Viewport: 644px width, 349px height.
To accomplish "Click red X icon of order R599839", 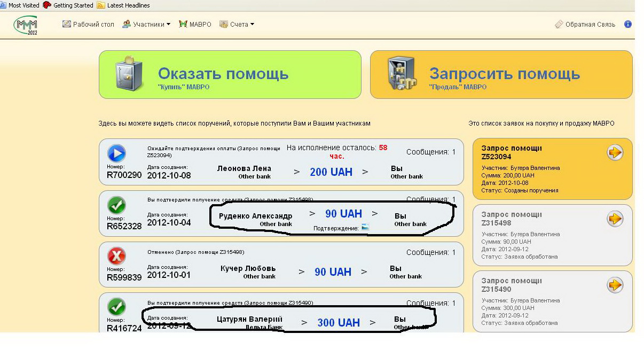I will click(x=116, y=256).
